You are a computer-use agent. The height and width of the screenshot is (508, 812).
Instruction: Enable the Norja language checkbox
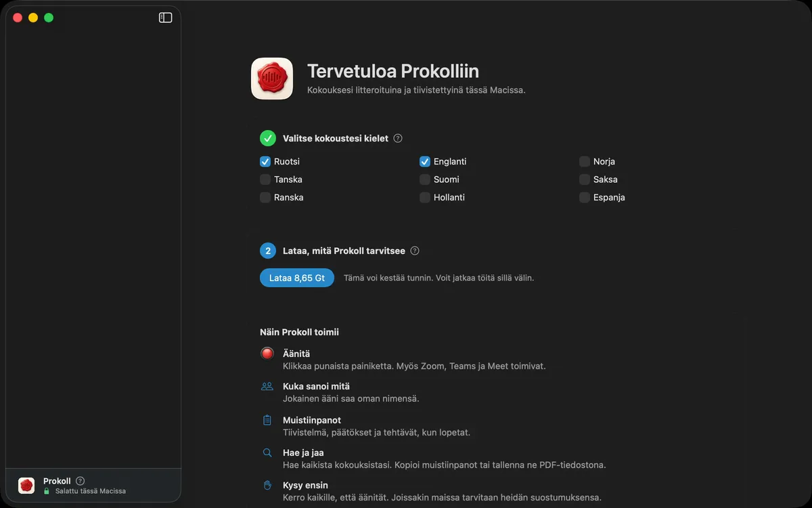585,162
